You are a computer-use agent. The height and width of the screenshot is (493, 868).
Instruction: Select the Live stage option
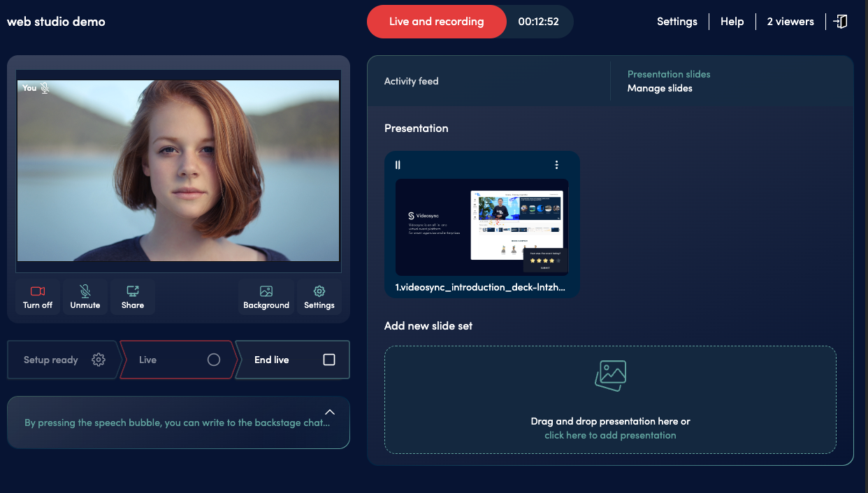[x=177, y=360]
